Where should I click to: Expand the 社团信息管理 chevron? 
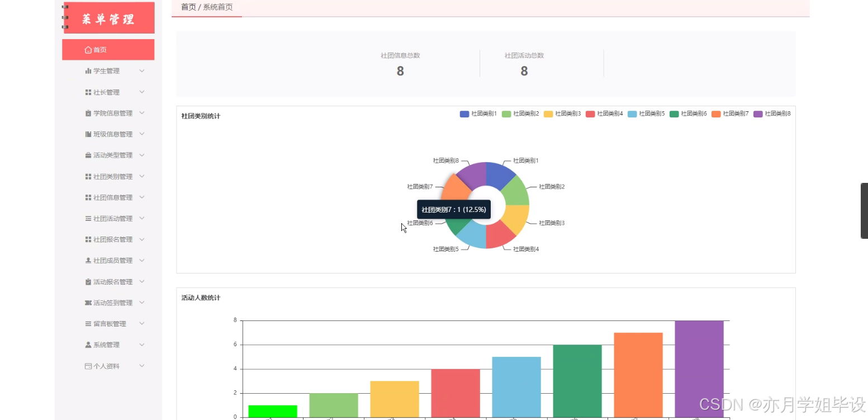(142, 197)
